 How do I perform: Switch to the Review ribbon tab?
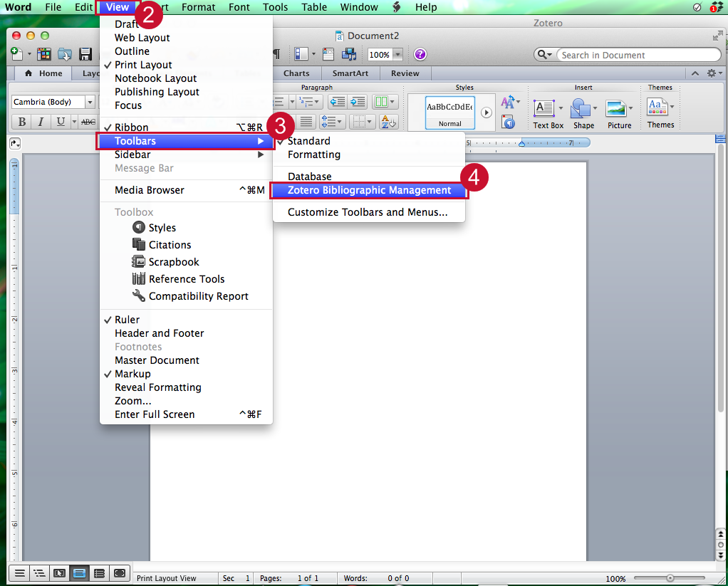[x=405, y=73]
